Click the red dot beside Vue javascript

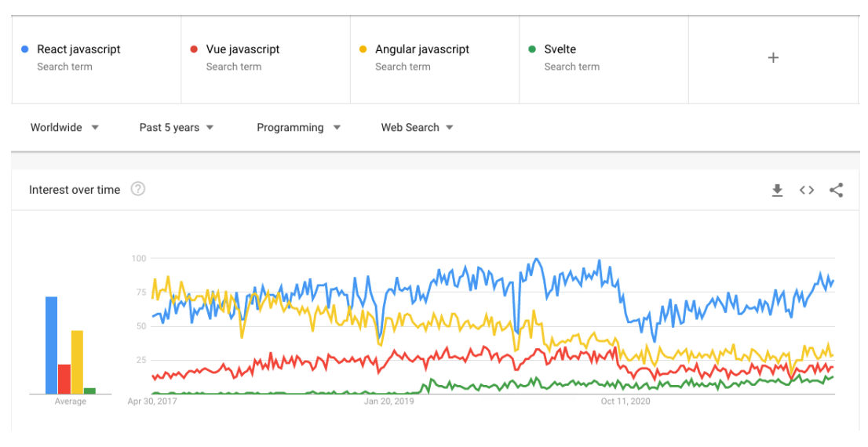(194, 49)
